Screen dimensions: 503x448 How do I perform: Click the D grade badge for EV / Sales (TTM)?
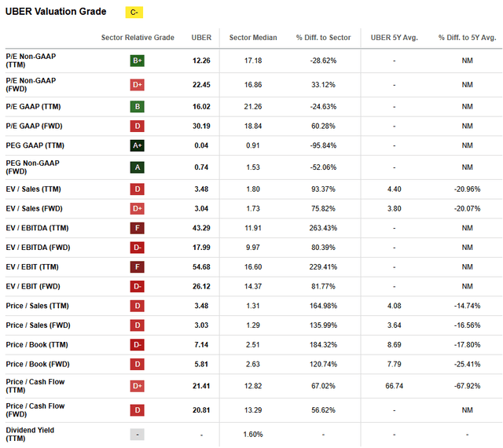pos(138,189)
